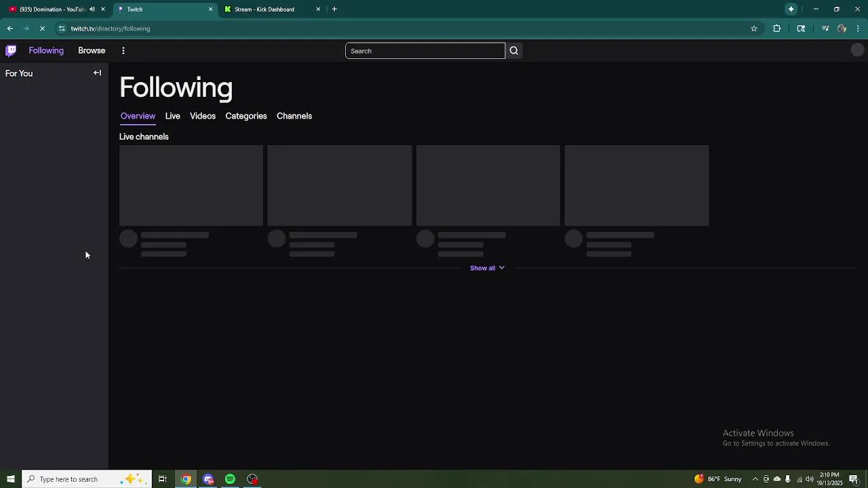
Task: Close the Stream - Kick Dashboard tab
Action: pos(318,9)
